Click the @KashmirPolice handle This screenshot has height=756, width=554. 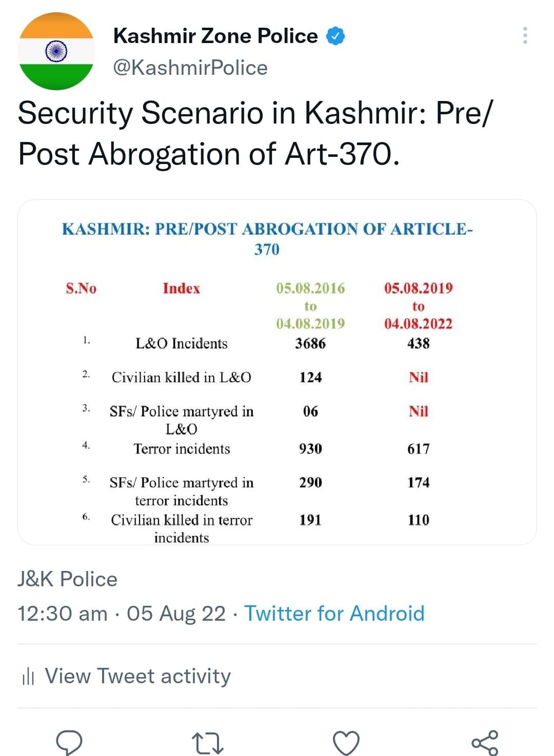(190, 68)
